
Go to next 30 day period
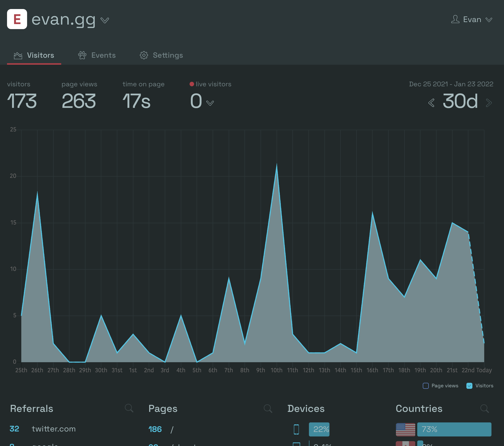pos(489,103)
